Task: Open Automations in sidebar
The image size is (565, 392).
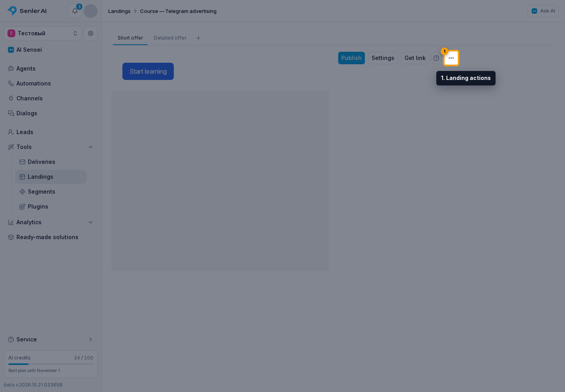Action: point(51,83)
